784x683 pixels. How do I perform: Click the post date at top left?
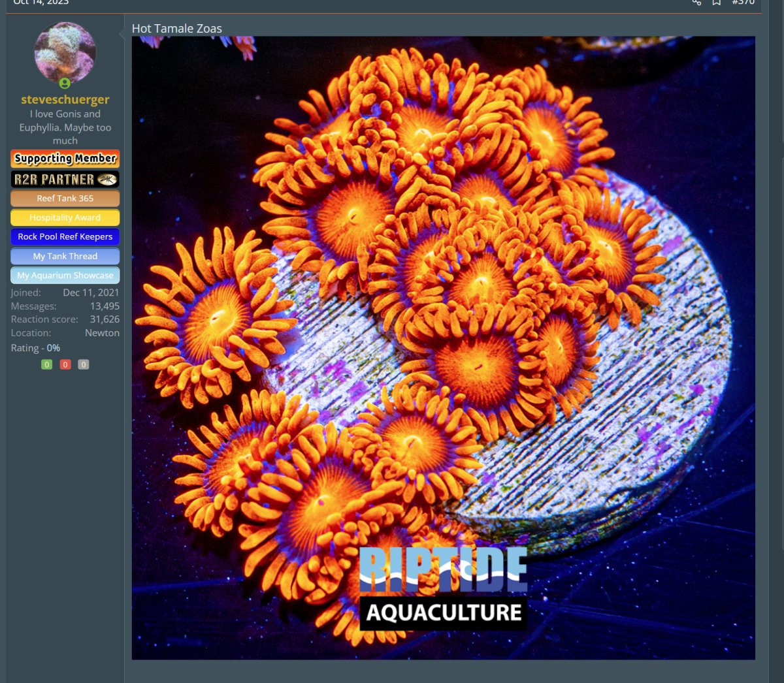tap(41, 3)
